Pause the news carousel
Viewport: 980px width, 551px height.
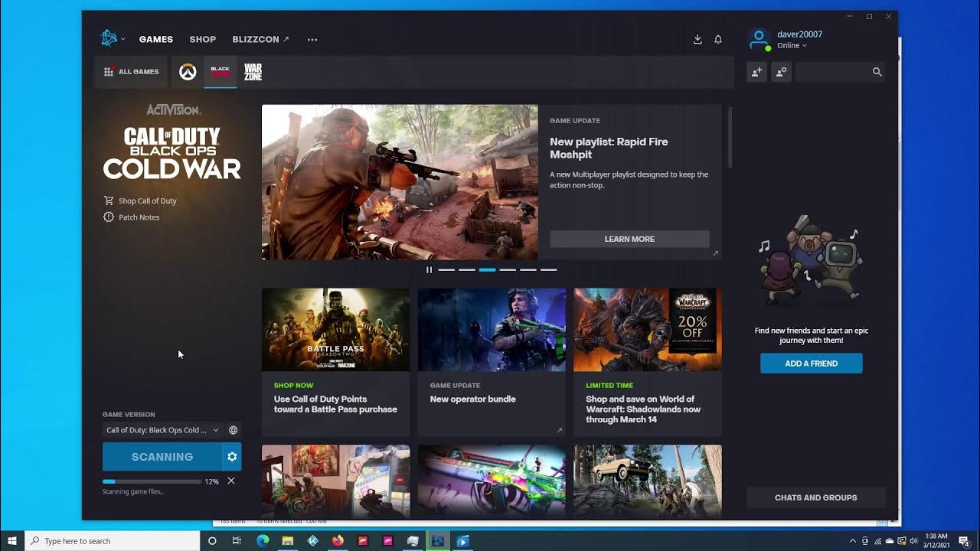click(x=429, y=269)
